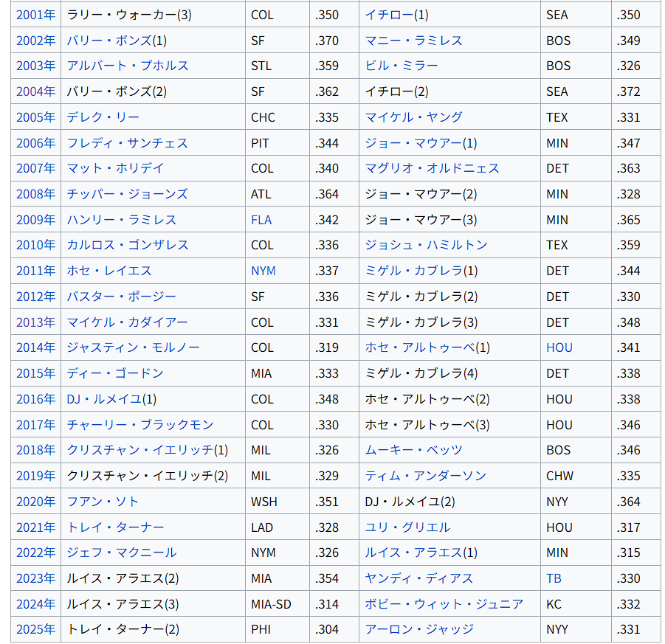Open the 2001年 season link
Image resolution: width=665 pixels, height=644 pixels.
[35, 15]
